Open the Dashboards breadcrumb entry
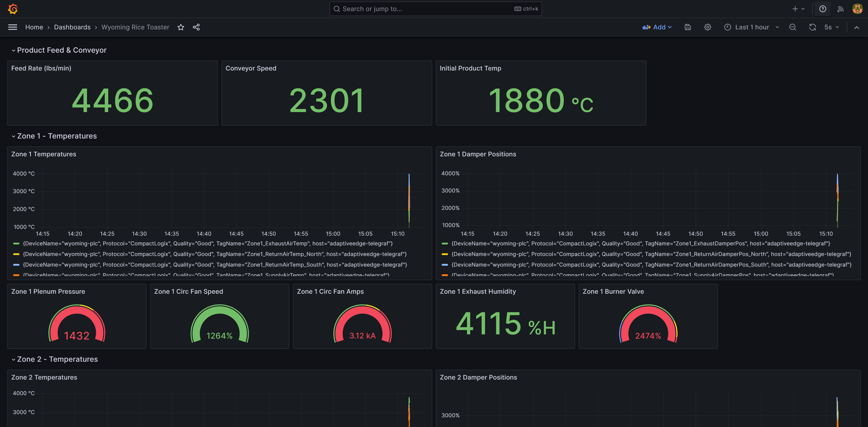The height and width of the screenshot is (427, 868). coord(72,27)
